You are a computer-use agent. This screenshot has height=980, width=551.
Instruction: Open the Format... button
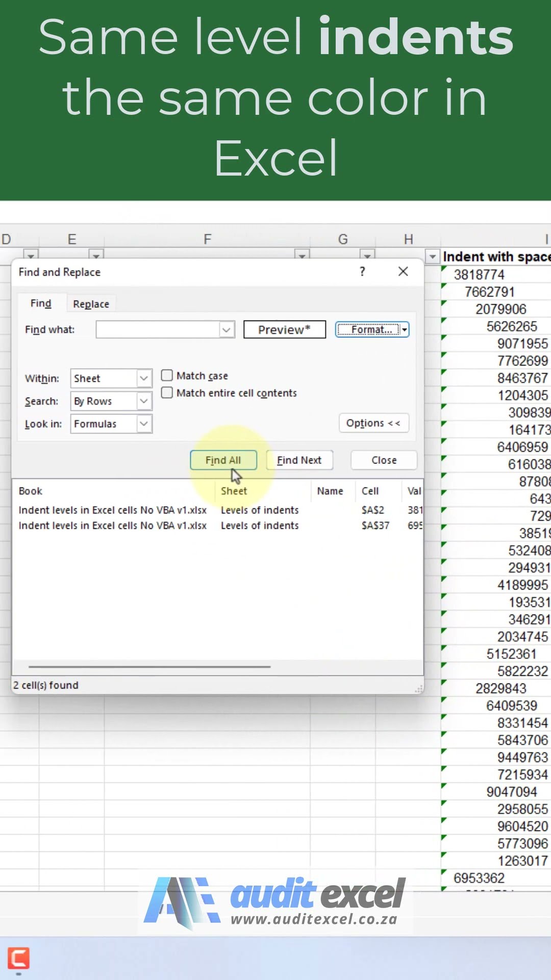coord(368,330)
